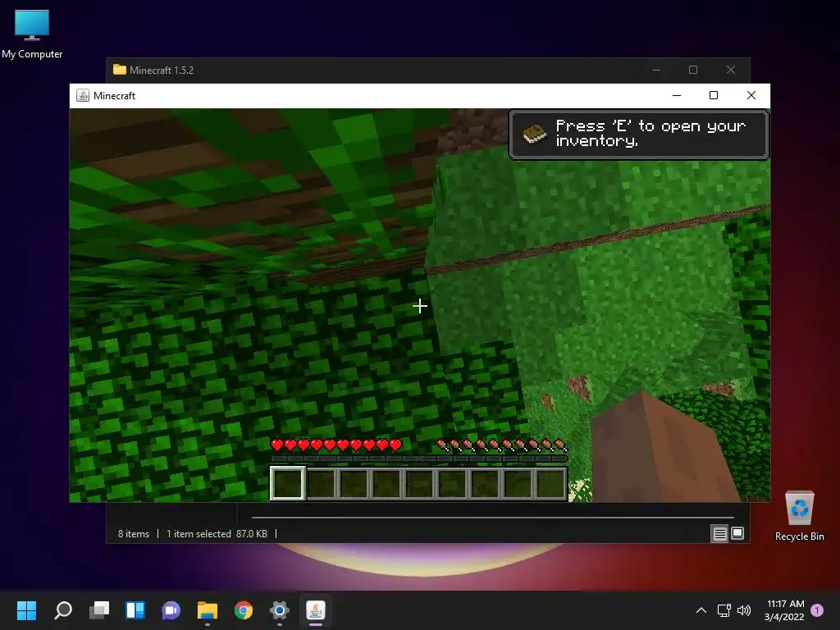Switch Explorer window to details view
Image resolution: width=840 pixels, height=630 pixels.
(x=719, y=533)
